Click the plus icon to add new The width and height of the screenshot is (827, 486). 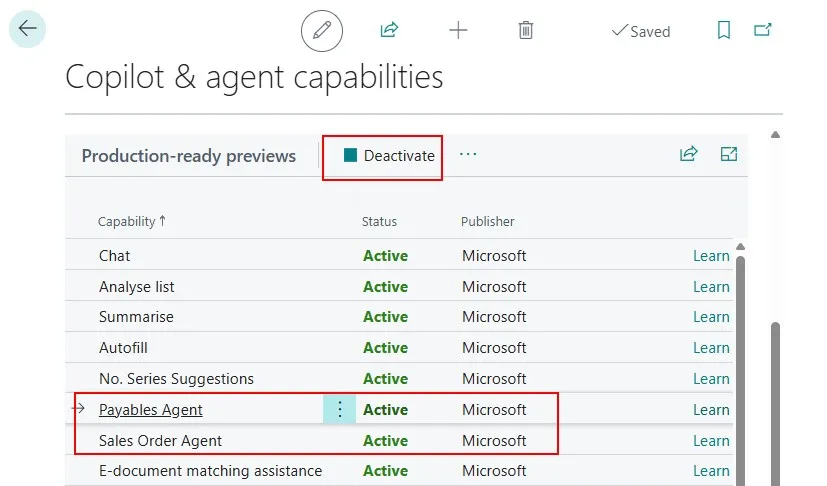pos(458,30)
